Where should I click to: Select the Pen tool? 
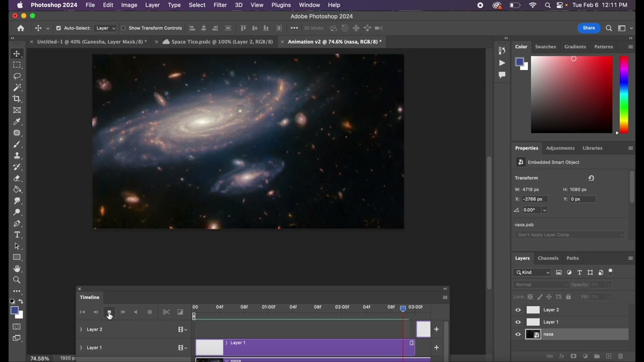pos(17,224)
